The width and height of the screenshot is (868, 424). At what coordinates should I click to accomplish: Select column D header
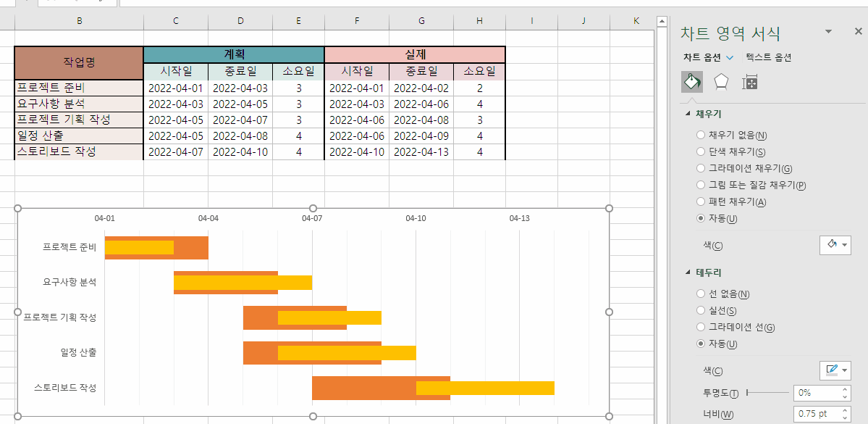coord(240,21)
